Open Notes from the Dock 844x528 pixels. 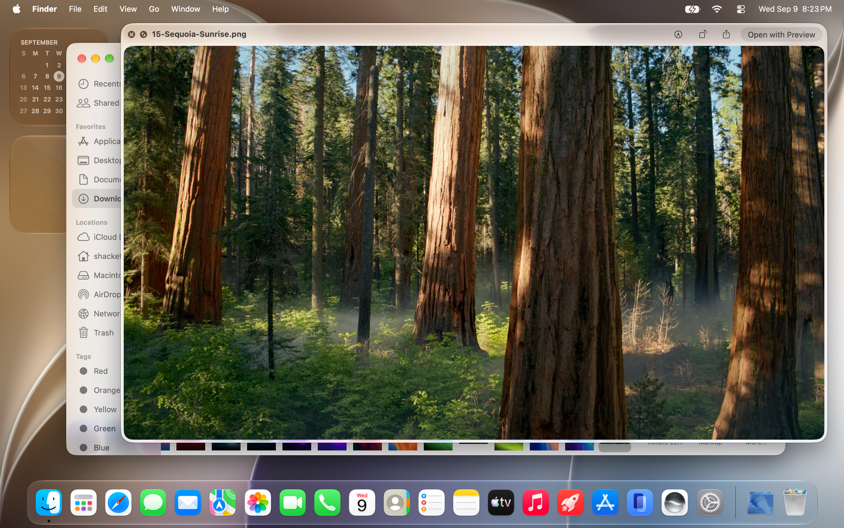tap(466, 503)
